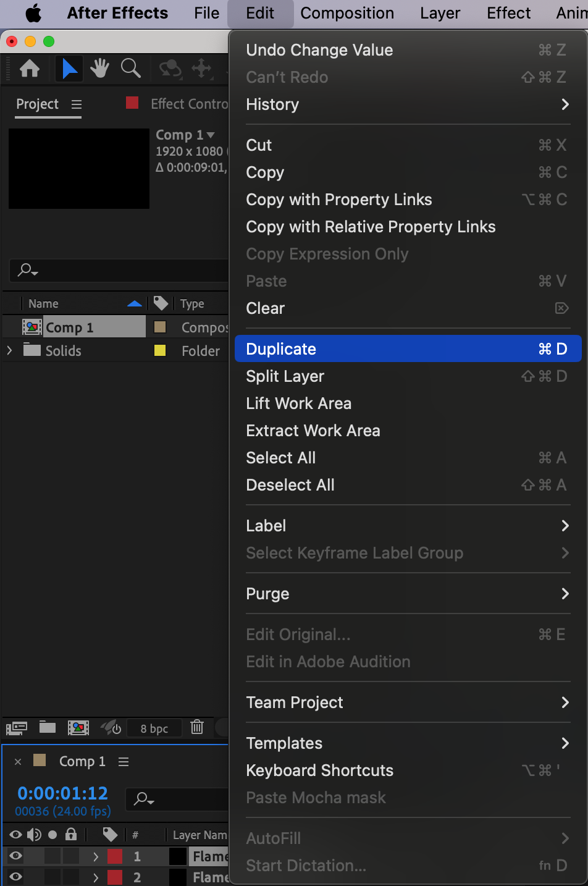Choose Duplicate from the Edit menu
Viewport: 588px width, 886px height.
tap(407, 349)
